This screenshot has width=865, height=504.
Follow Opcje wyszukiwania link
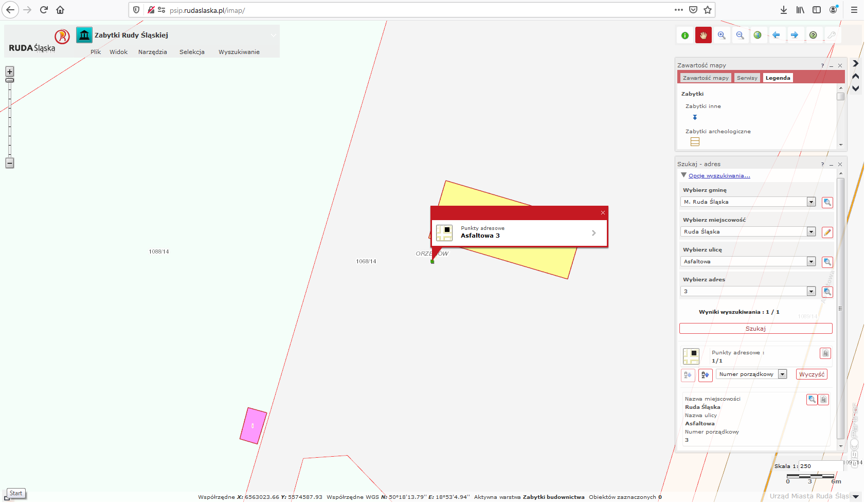(x=719, y=176)
